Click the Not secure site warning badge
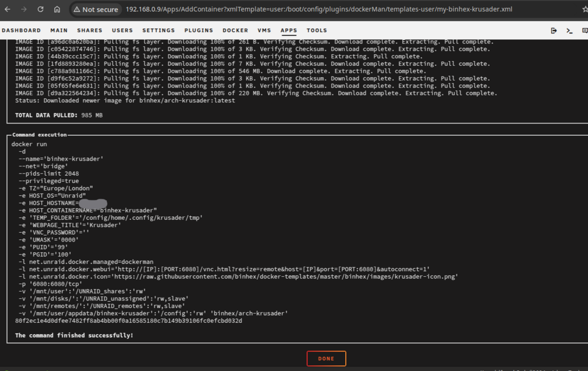 96,9
